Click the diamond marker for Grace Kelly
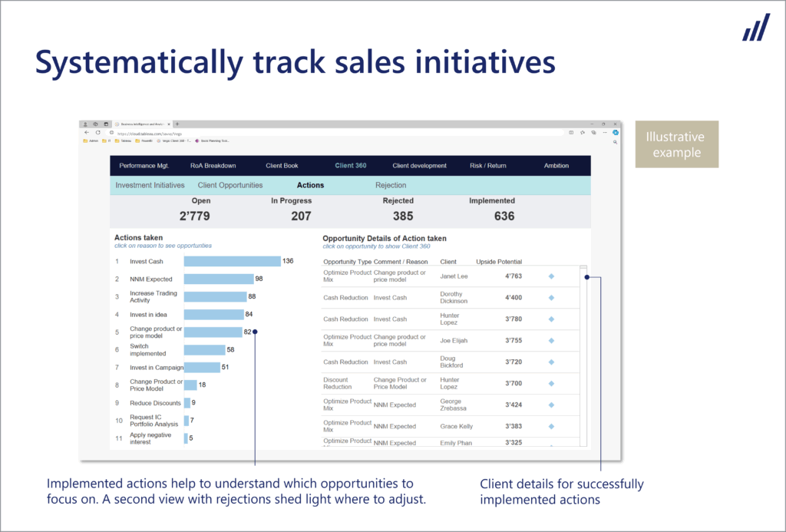 pyautogui.click(x=551, y=426)
